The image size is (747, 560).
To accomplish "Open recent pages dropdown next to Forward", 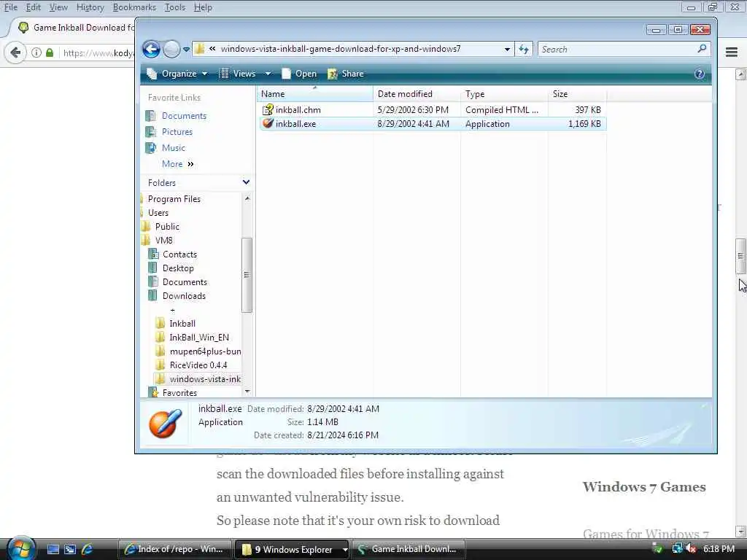I will 186,49.
